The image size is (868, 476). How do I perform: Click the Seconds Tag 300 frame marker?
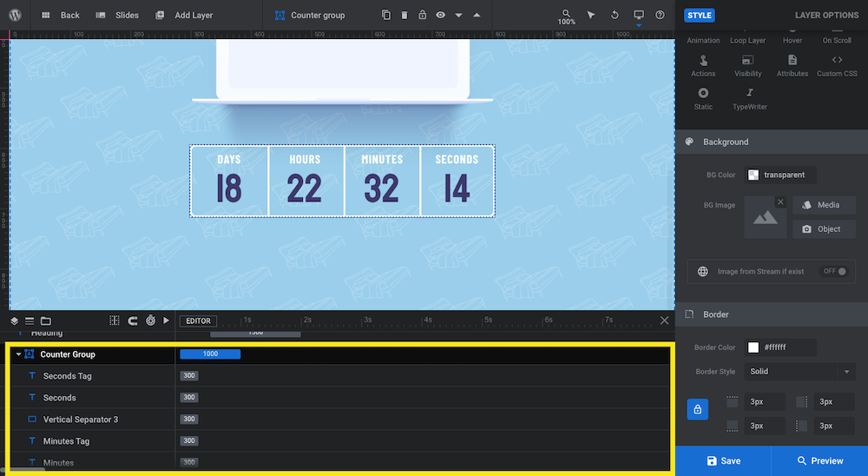pyautogui.click(x=189, y=376)
